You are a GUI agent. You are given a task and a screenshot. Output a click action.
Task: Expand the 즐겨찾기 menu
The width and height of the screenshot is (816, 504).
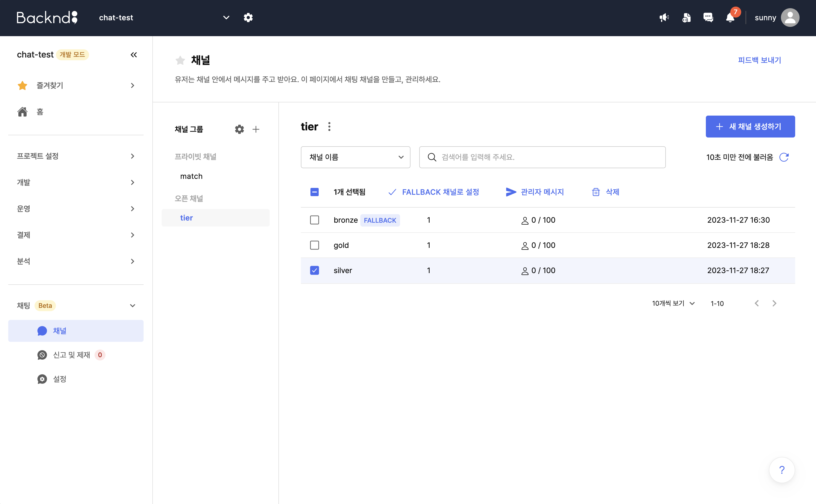[x=76, y=85]
